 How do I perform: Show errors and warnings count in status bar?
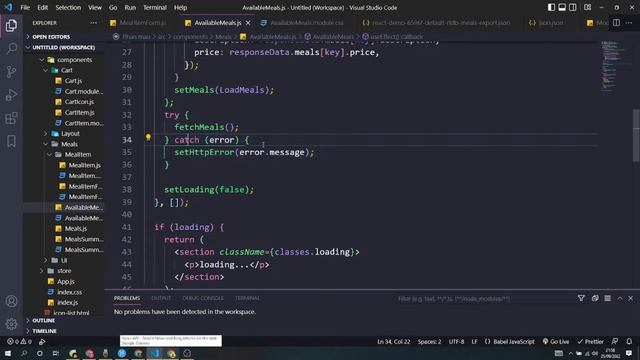(x=19, y=342)
